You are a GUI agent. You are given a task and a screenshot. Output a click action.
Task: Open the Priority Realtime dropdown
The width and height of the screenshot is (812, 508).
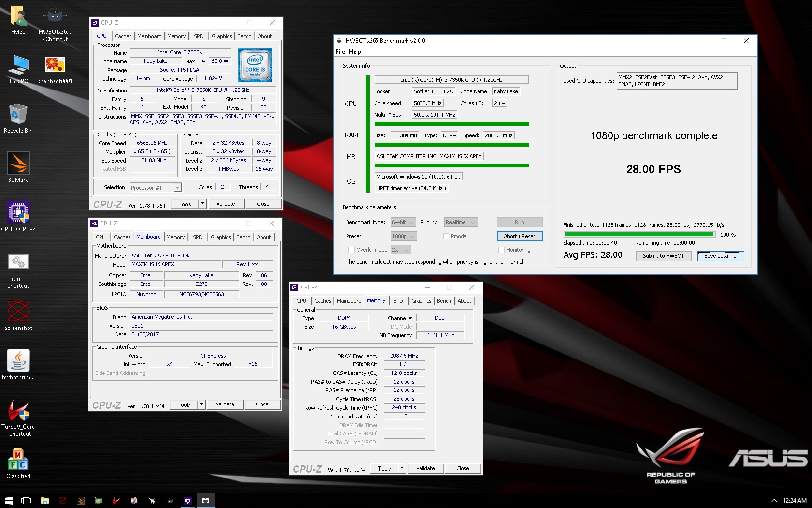point(461,222)
